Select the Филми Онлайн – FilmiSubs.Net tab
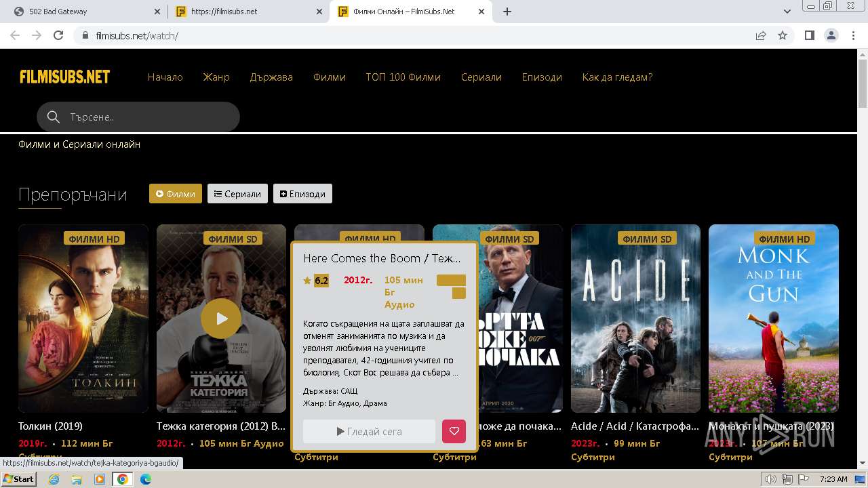868x488 pixels. (410, 12)
